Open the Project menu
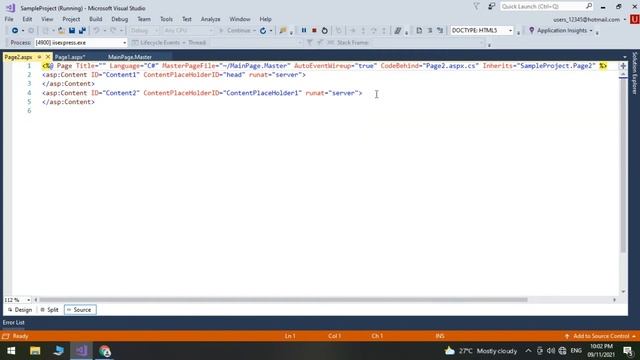The height and width of the screenshot is (360, 640). (x=71, y=19)
